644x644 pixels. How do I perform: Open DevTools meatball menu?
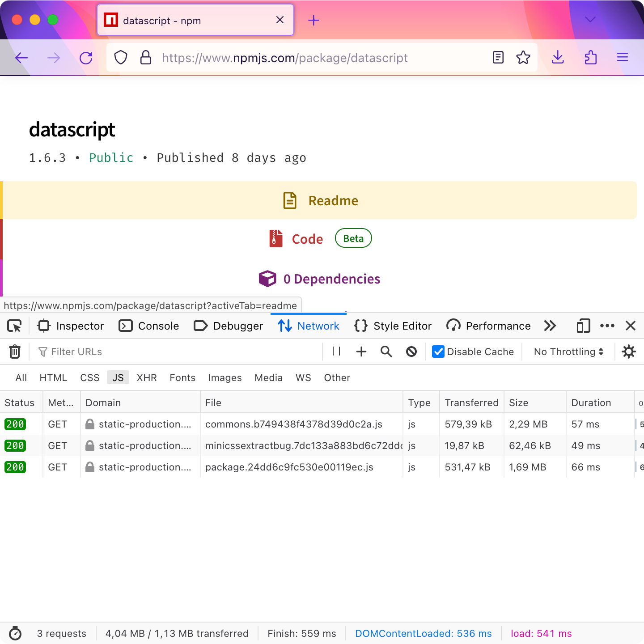click(x=607, y=326)
